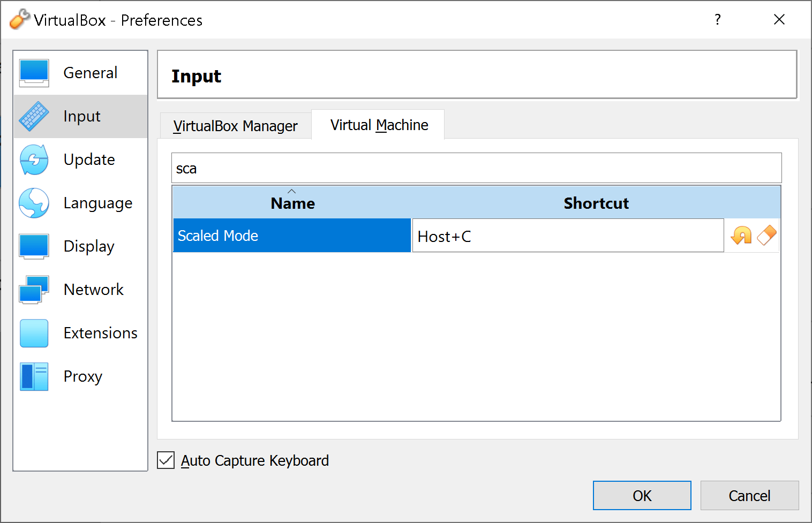Select the Proxy settings icon
This screenshot has height=523, width=812.
click(x=33, y=376)
